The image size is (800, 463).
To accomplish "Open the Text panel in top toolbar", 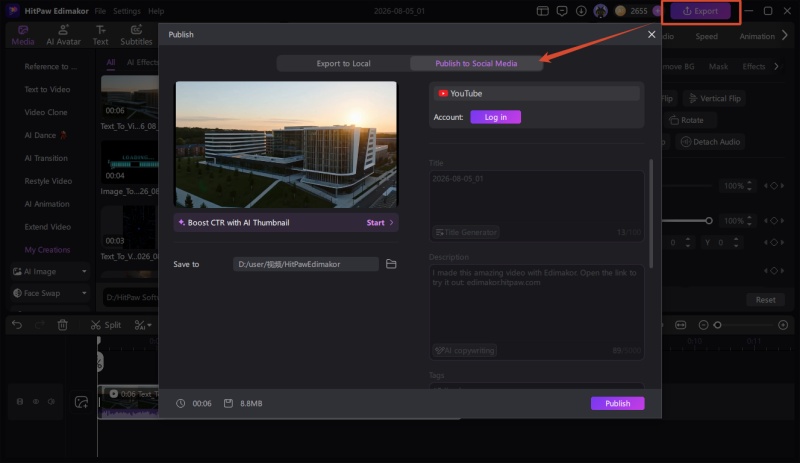I will pos(101,35).
